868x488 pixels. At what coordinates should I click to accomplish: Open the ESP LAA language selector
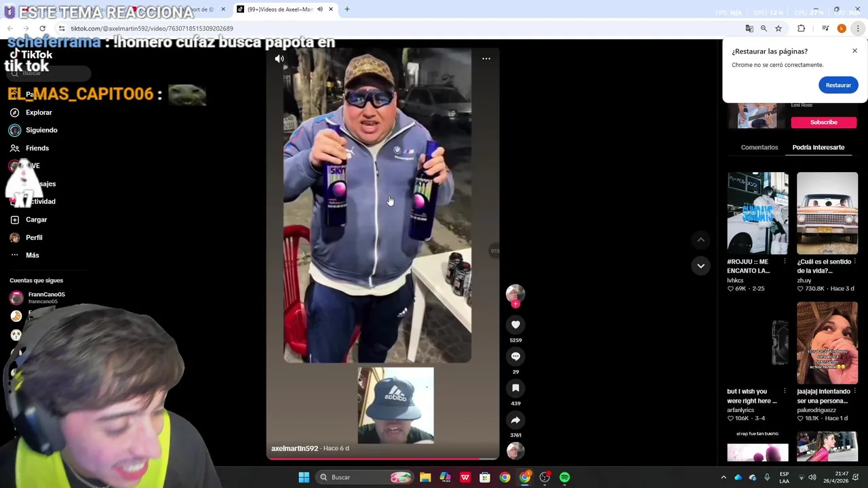coord(784,477)
